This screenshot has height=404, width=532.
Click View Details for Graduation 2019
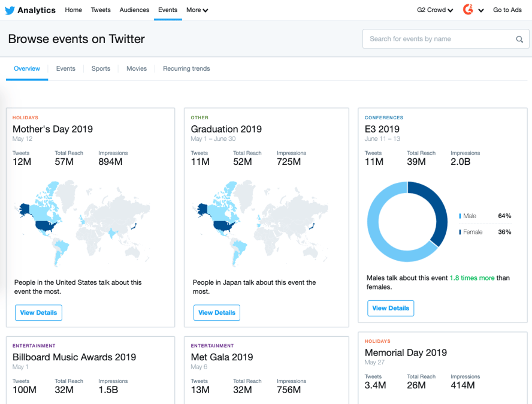pos(217,312)
